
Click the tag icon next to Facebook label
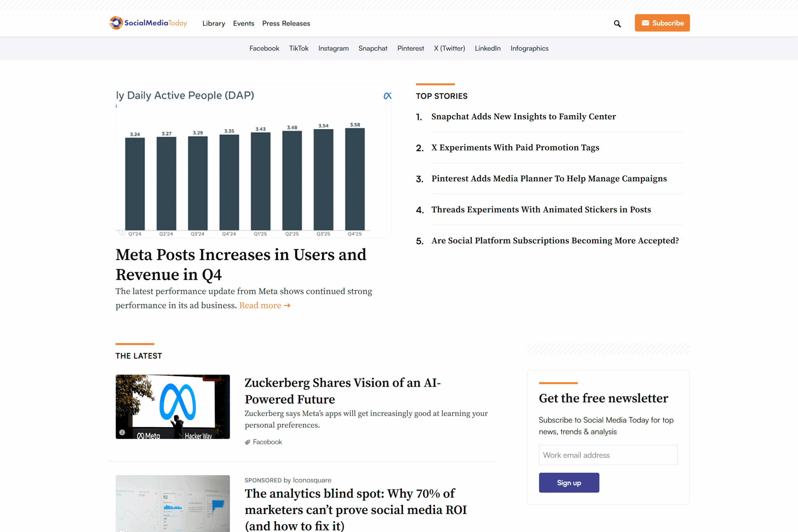coord(247,442)
